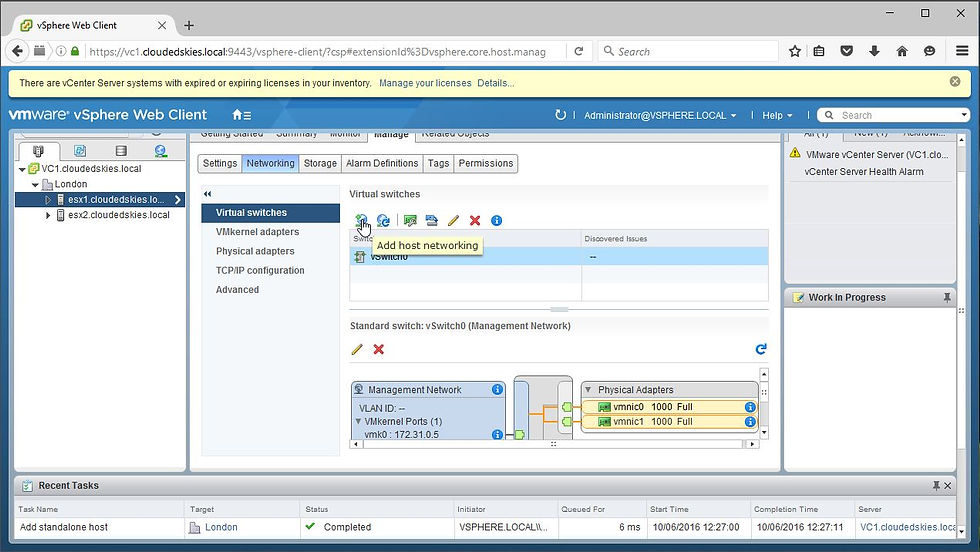This screenshot has height=552, width=980.
Task: Click the red X in Virtual switches toolbar
Action: [475, 221]
